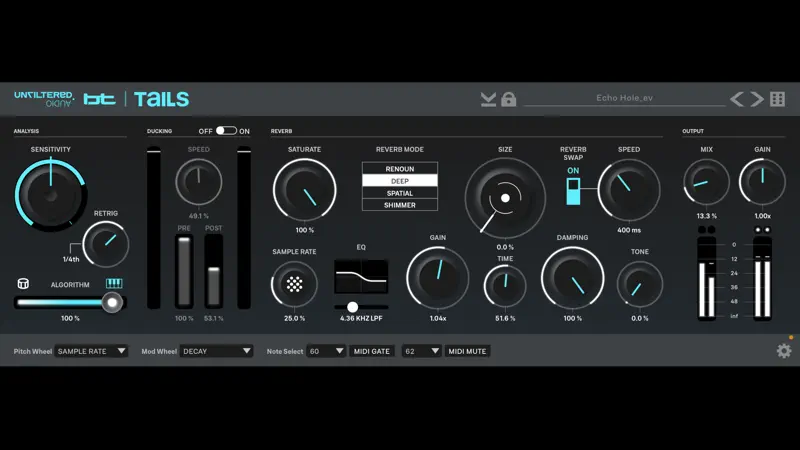This screenshot has width=800, height=450.
Task: Click the Size XY pad control
Action: (x=505, y=198)
